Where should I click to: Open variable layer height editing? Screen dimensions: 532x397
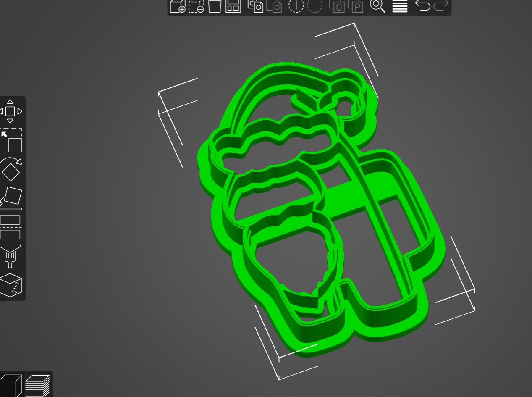[400, 6]
